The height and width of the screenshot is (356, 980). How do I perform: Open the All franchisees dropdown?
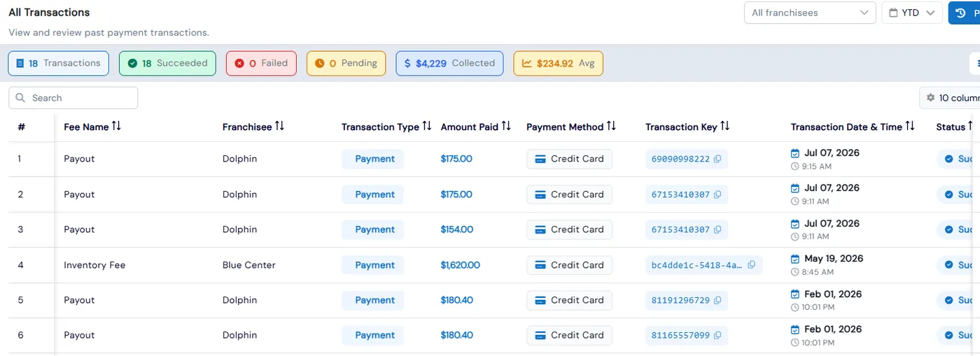point(810,13)
